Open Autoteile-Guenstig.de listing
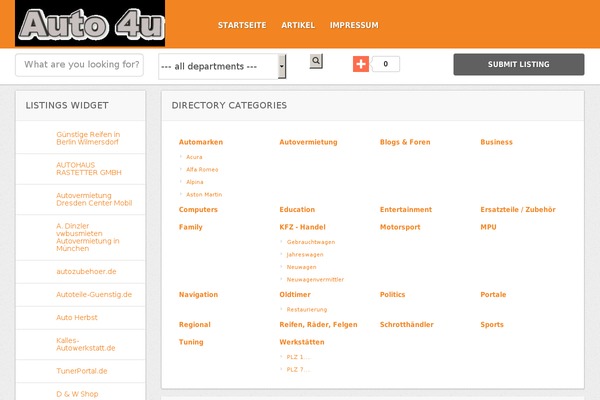 [94, 294]
